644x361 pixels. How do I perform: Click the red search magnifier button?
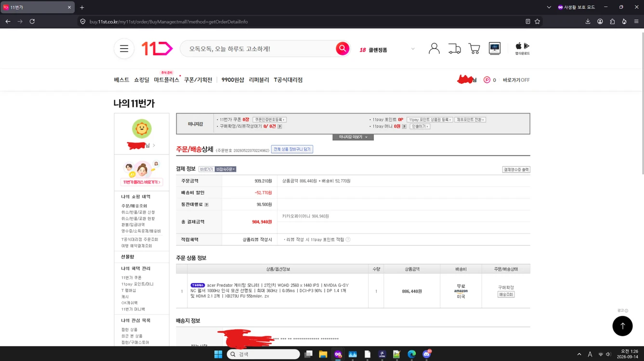pos(342,49)
